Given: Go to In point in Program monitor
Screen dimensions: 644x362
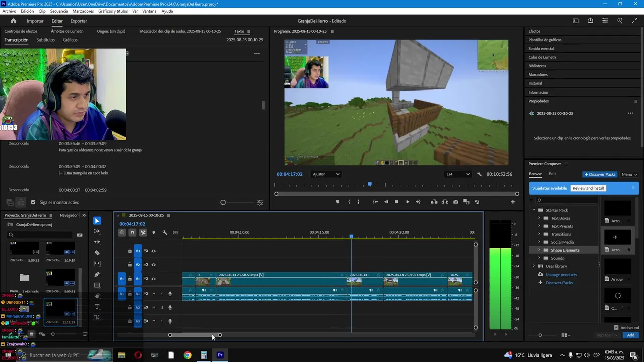Looking at the screenshot, I should coord(375,202).
